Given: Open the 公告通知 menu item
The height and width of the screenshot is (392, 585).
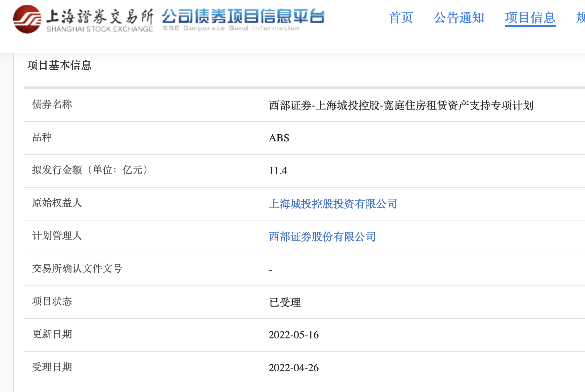Looking at the screenshot, I should [459, 17].
